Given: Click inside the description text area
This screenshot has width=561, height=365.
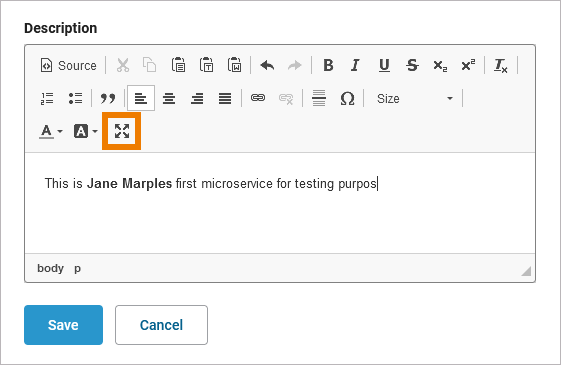Looking at the screenshot, I should (x=280, y=203).
